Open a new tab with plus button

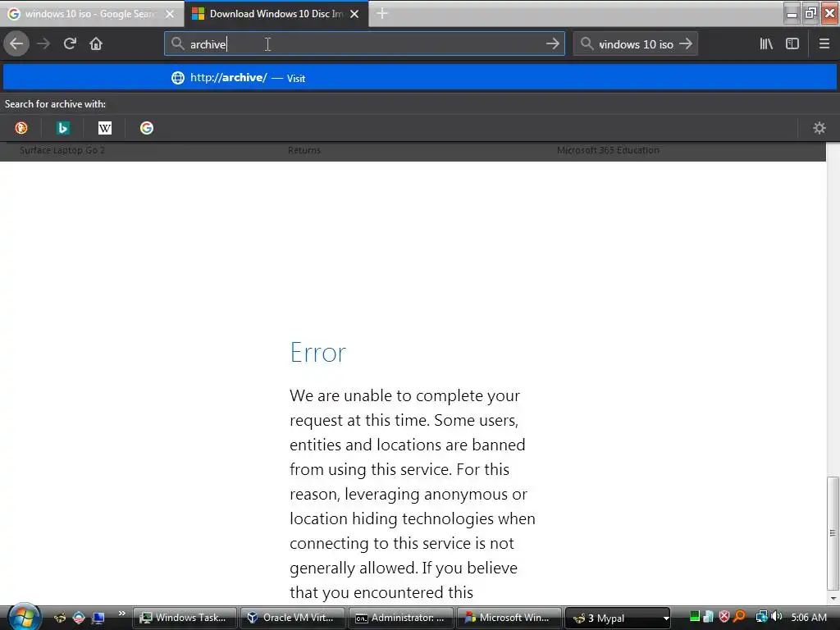[x=382, y=13]
